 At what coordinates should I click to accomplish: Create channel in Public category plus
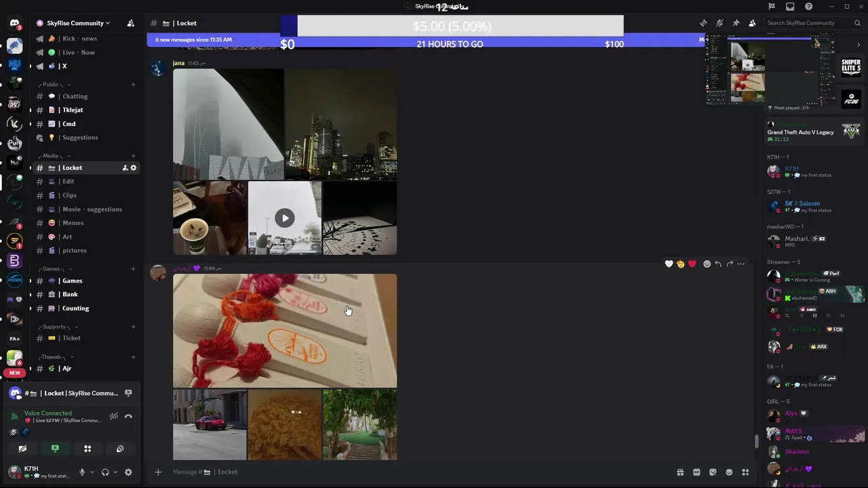[x=133, y=85]
